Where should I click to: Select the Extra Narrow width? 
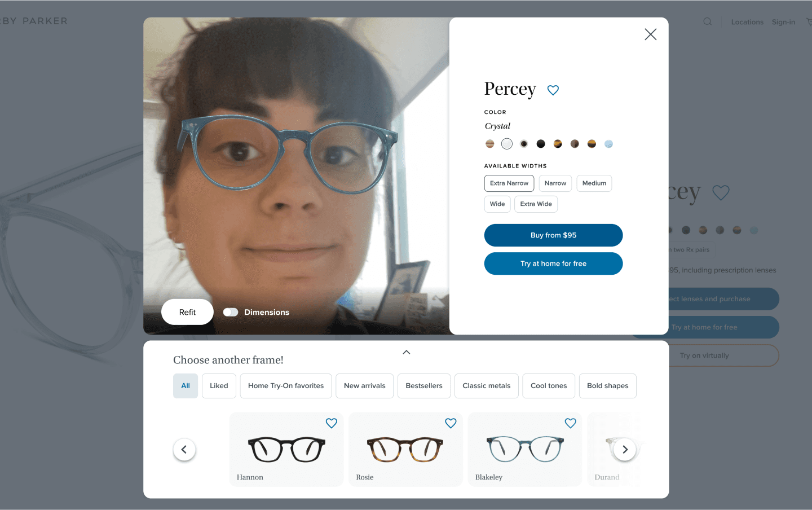pos(509,183)
